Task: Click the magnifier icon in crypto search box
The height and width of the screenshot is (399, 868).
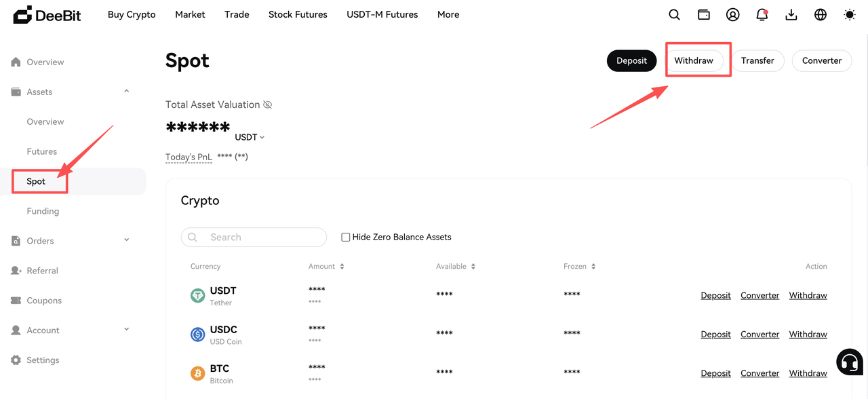Action: [x=193, y=237]
